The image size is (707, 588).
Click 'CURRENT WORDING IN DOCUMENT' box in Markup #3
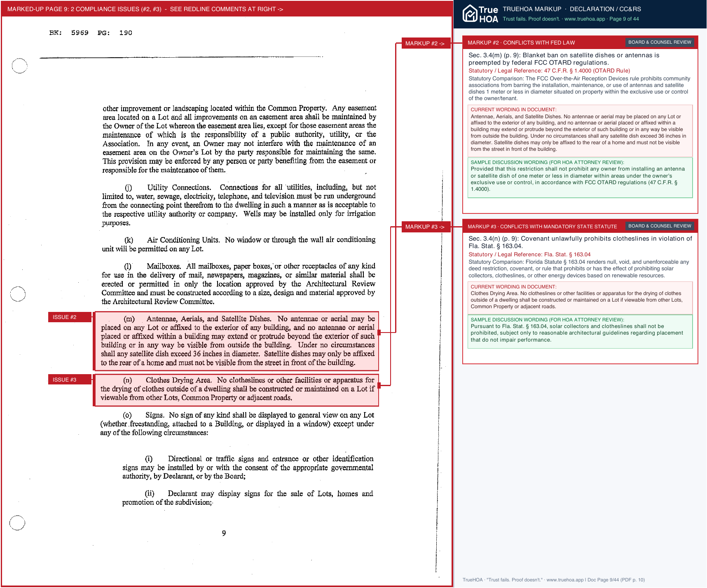click(580, 298)
